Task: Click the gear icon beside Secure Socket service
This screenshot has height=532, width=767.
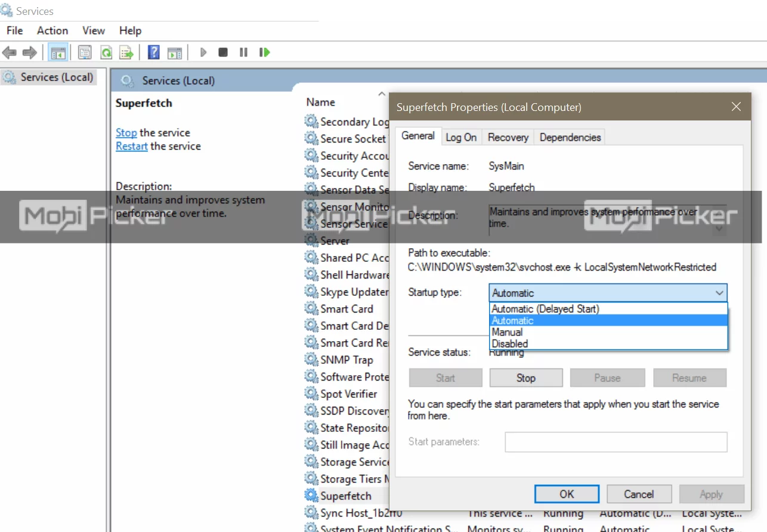Action: tap(311, 138)
